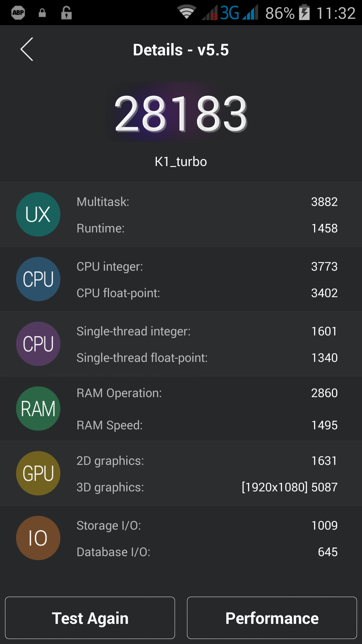Tap the CPU integer score row

207,267
